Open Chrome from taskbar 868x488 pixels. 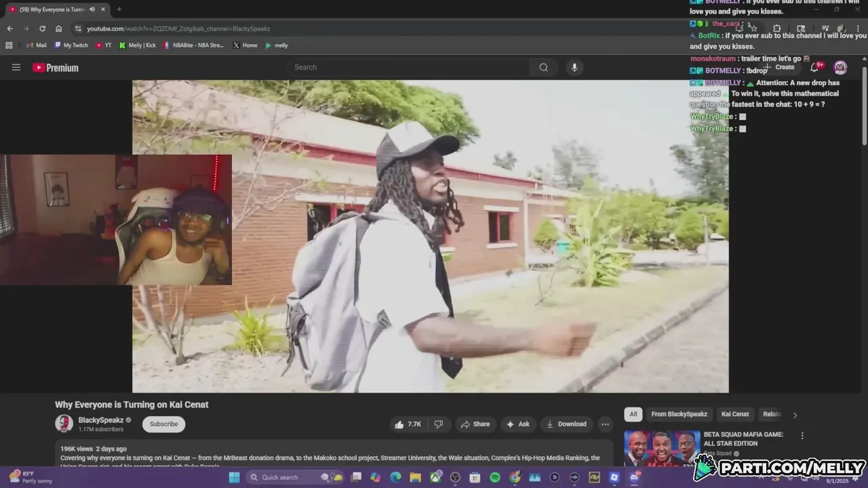(515, 477)
